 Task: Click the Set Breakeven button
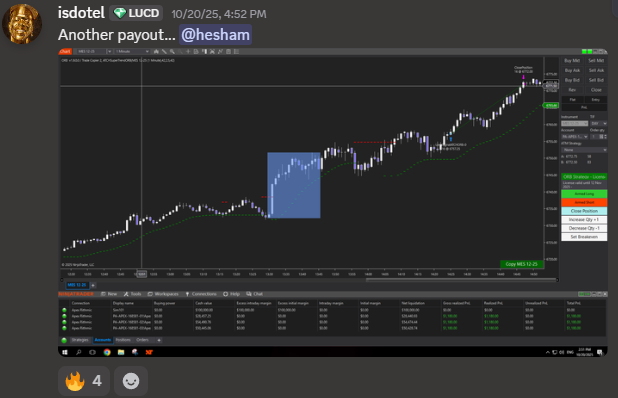tap(584, 237)
